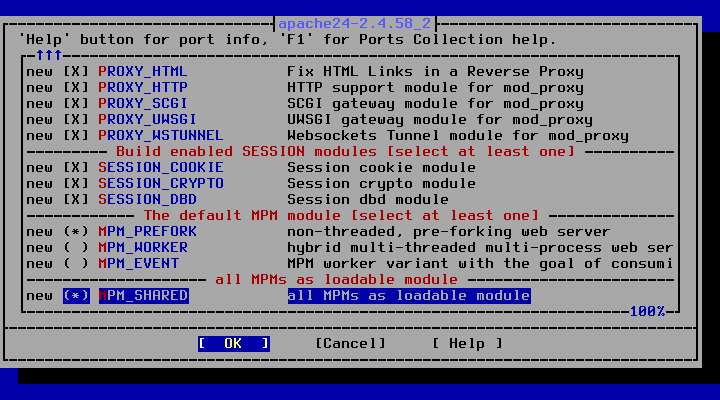Click the scroll-up arrows indicator

coord(49,56)
